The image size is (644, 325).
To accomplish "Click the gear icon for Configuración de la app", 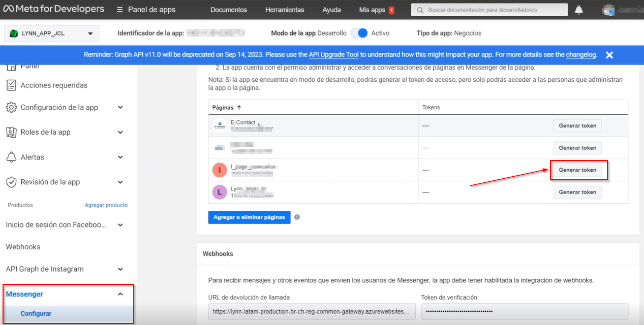I will pos(11,107).
